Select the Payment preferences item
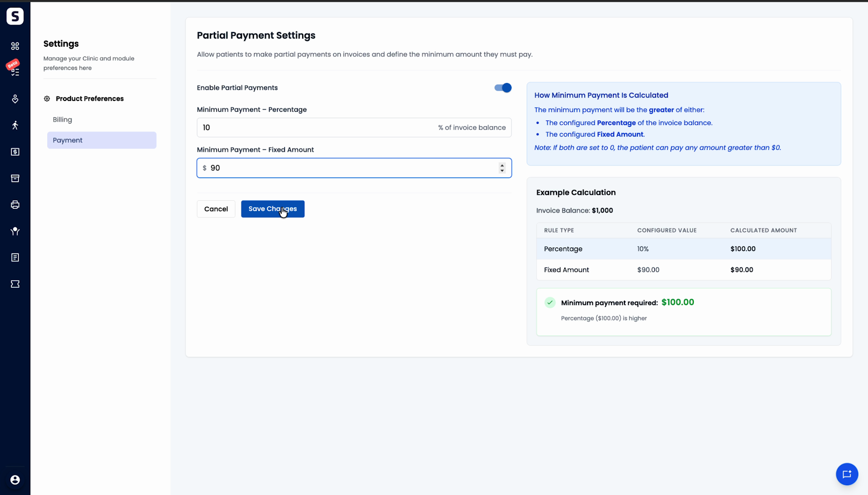Screen dimensions: 868x495 click(101, 140)
